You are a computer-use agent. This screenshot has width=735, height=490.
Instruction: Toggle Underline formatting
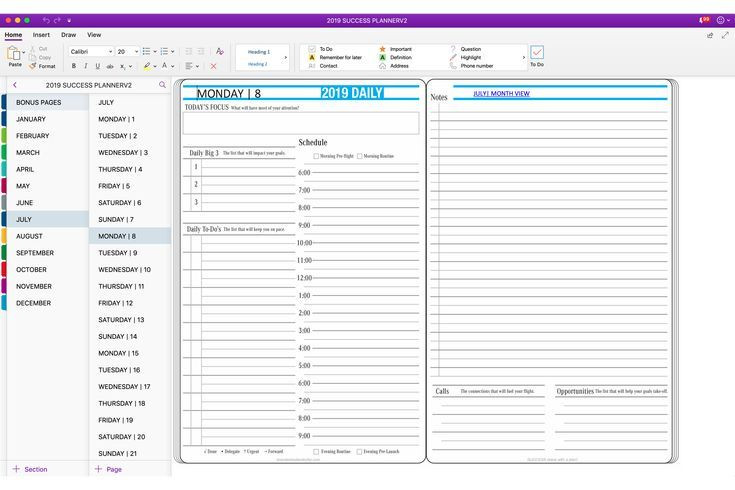click(98, 66)
